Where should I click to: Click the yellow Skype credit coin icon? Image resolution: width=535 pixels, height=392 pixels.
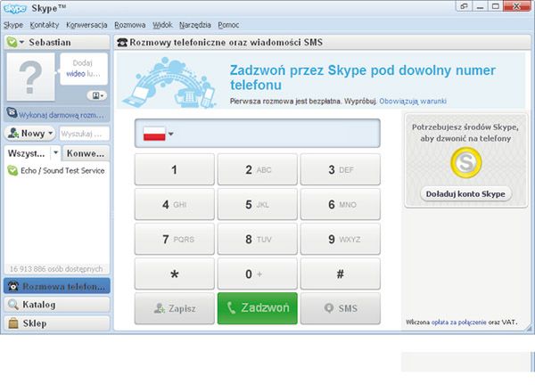pos(465,163)
